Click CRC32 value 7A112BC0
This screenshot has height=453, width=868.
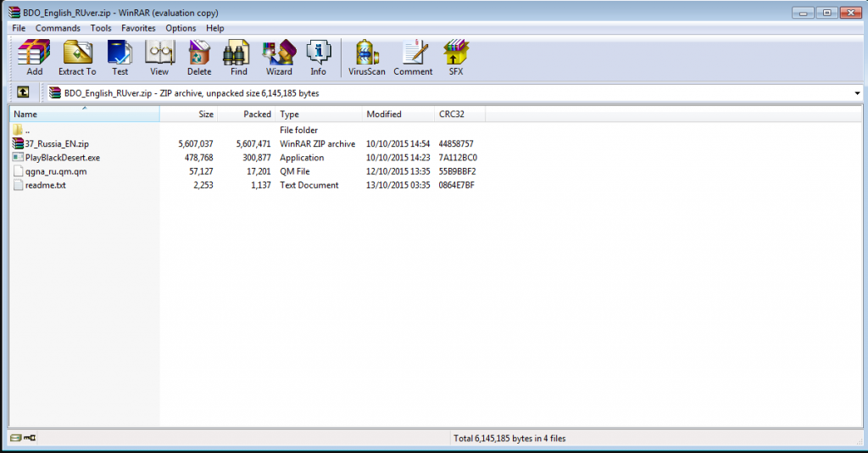(458, 158)
